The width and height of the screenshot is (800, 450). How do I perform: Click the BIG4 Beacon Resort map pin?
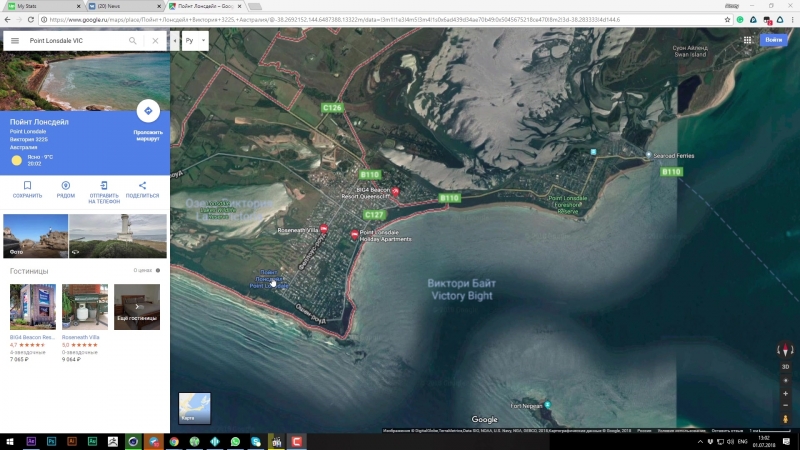point(395,192)
